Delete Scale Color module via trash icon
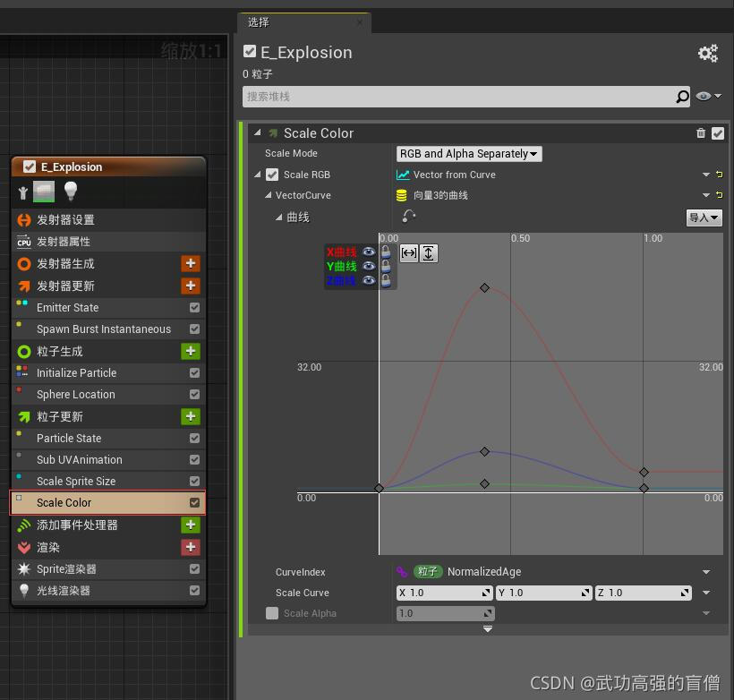734x700 pixels. (700, 133)
